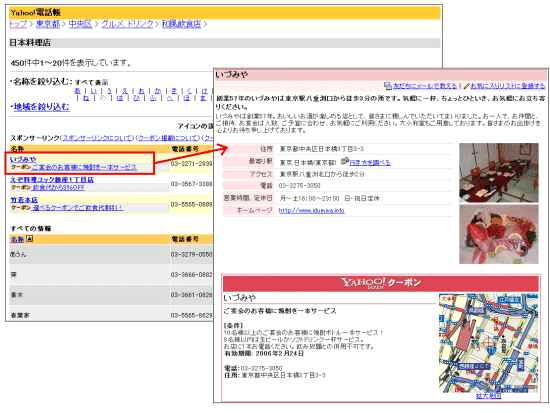Screen dimensions: 550x413
Task: Filter names by ひ
Action: pyautogui.click(x=136, y=98)
